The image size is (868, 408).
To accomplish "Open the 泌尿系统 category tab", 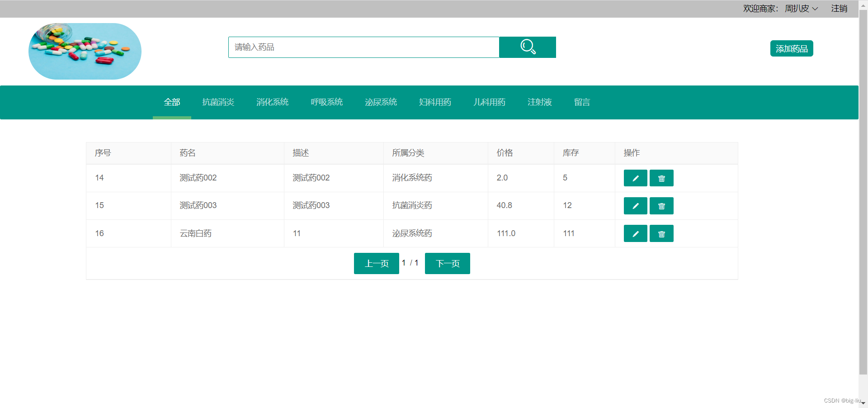I will pyautogui.click(x=381, y=102).
